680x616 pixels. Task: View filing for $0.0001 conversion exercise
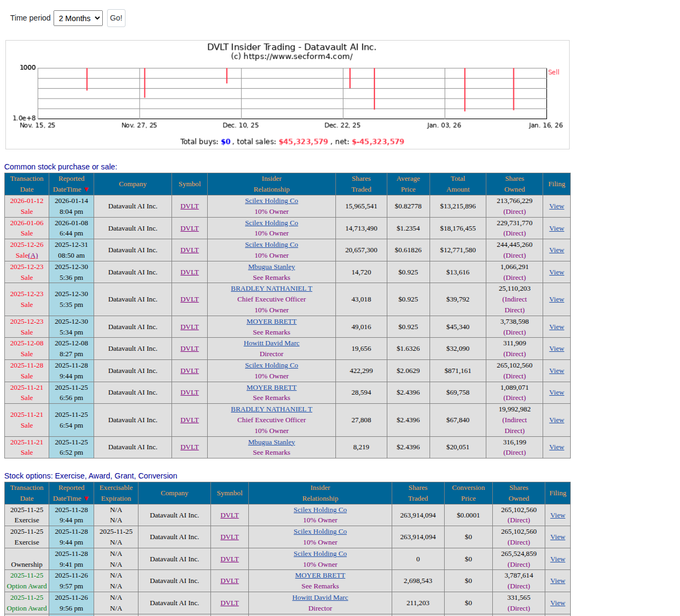tap(558, 515)
